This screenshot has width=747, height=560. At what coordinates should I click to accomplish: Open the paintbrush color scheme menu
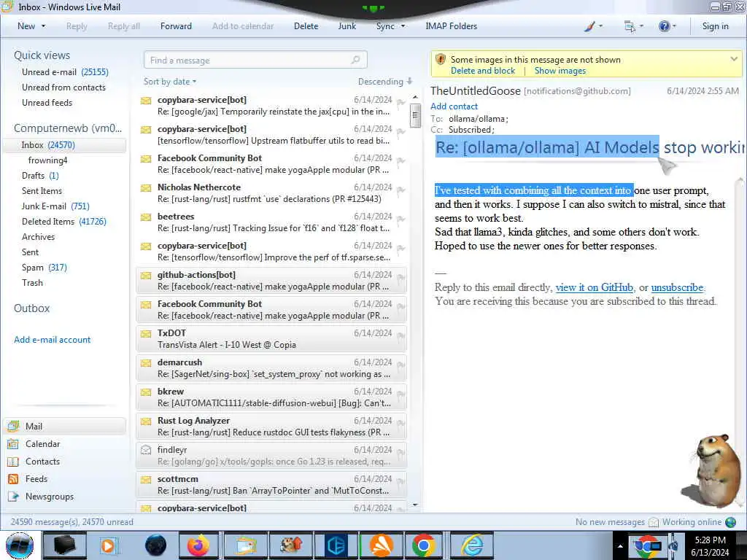[593, 26]
